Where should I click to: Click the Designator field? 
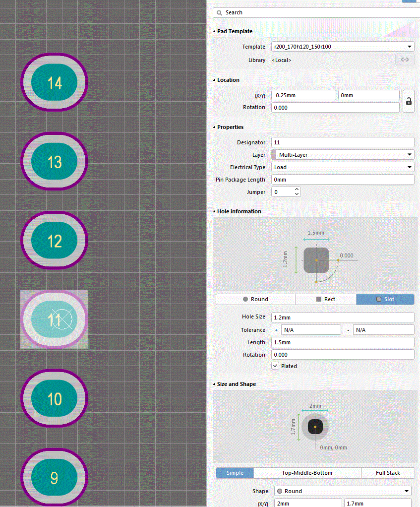[x=343, y=142]
